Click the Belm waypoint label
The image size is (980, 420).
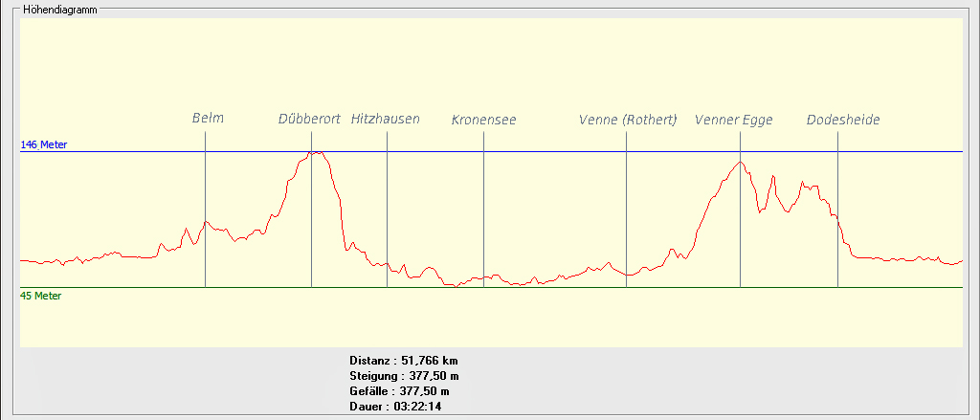[x=208, y=119]
